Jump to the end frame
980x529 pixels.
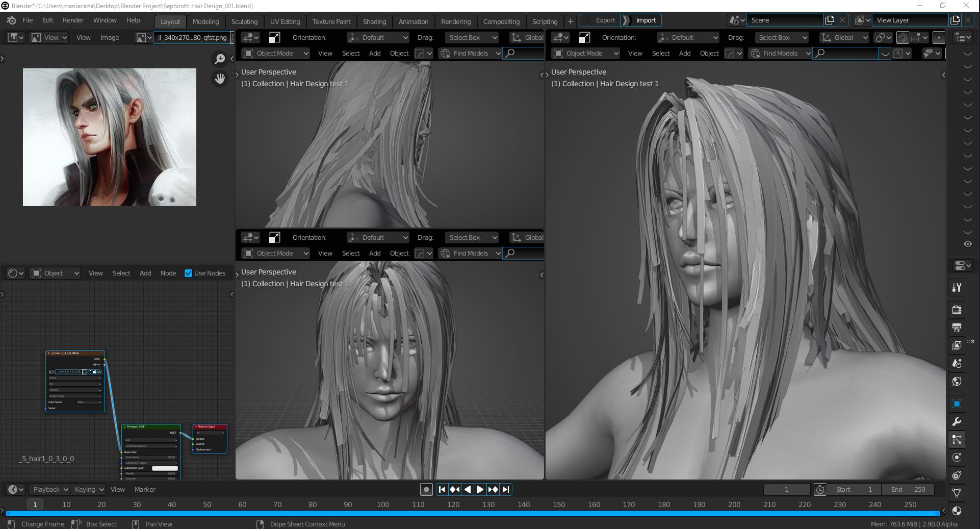pos(506,490)
